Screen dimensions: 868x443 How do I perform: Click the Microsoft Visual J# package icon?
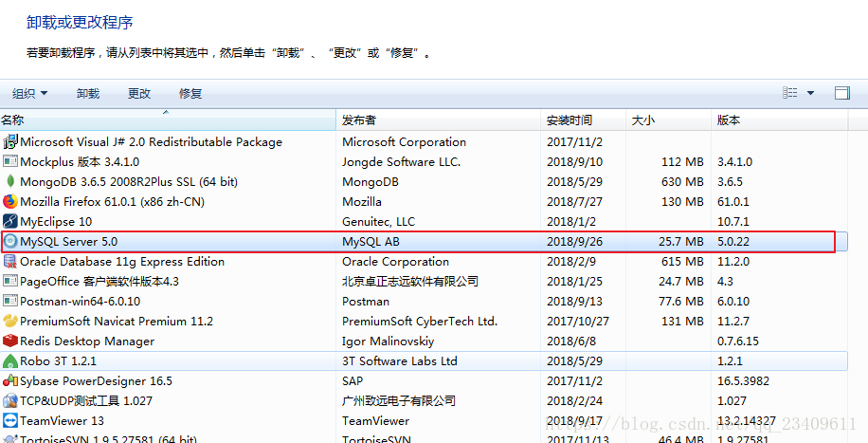(x=10, y=142)
